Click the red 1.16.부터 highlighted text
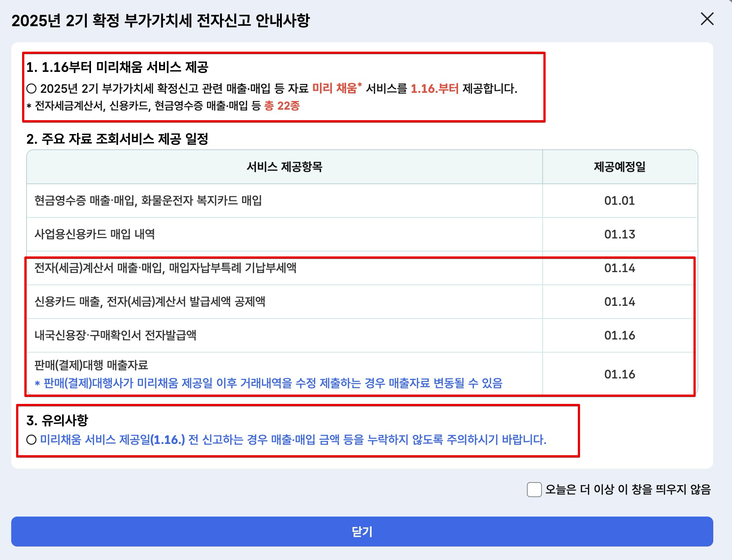This screenshot has width=732, height=560. tap(434, 89)
